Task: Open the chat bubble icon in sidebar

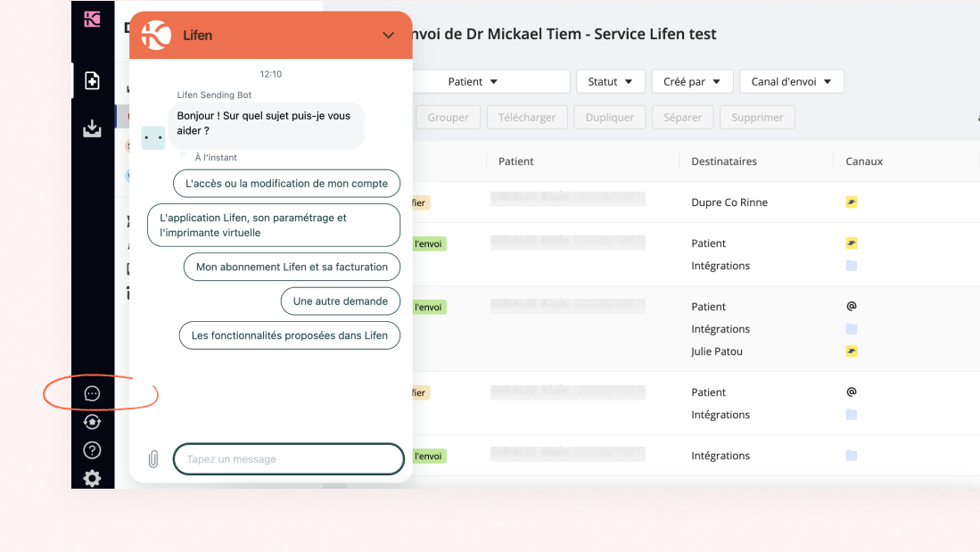Action: (x=92, y=393)
